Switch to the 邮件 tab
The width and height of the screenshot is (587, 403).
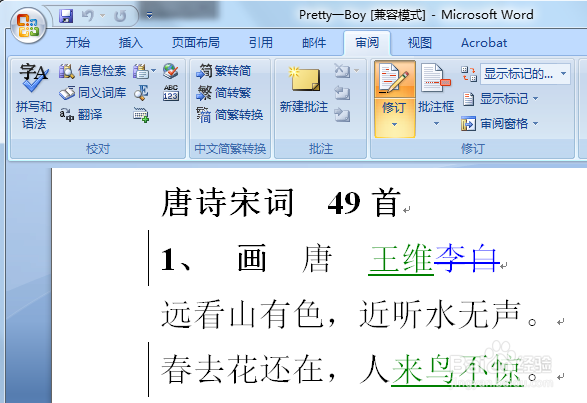(x=314, y=42)
